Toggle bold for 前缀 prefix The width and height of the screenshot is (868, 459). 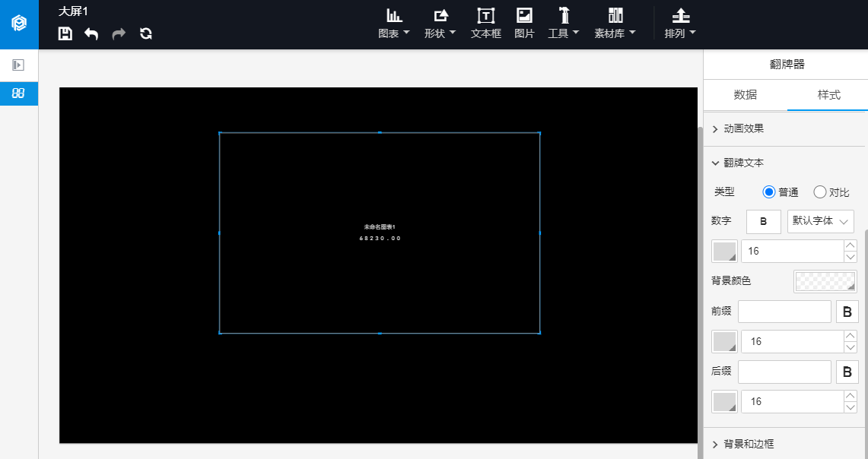tap(847, 312)
